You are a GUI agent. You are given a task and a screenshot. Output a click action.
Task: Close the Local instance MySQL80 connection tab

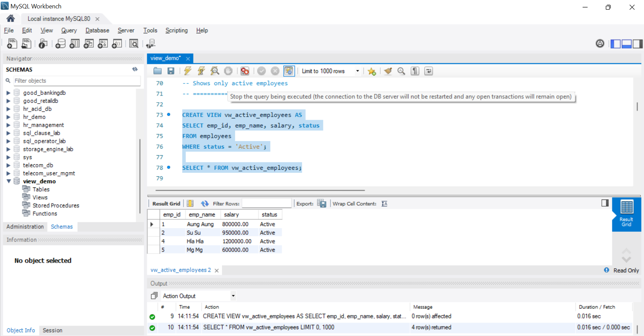pyautogui.click(x=97, y=19)
